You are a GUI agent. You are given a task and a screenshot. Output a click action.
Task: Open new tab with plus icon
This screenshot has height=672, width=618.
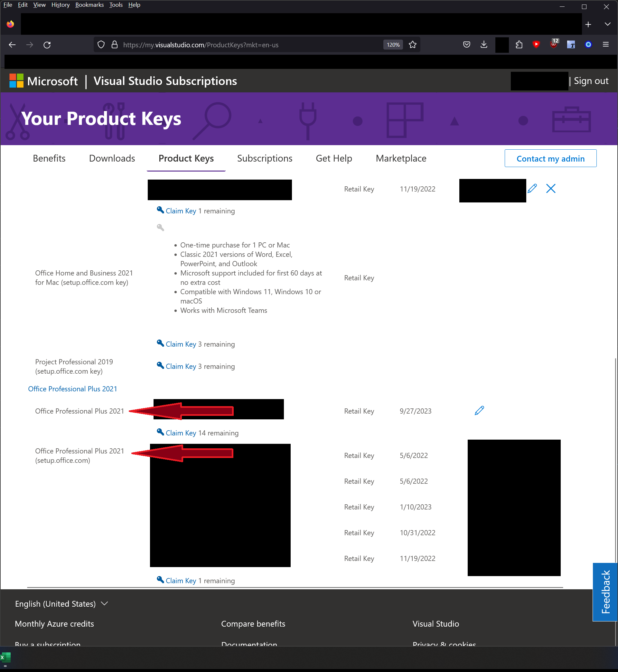588,24
